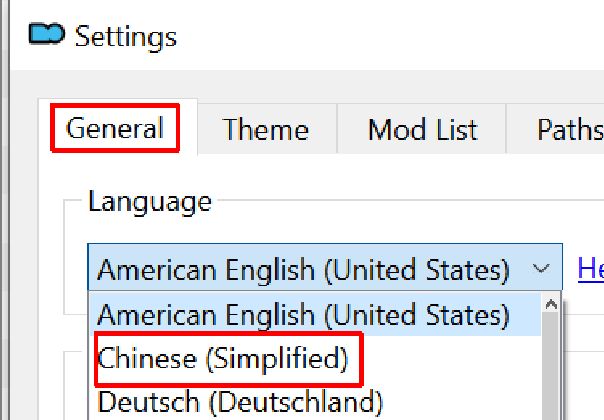
Task: Pick Deutsch (Deutschland) in the language list
Action: (240, 401)
